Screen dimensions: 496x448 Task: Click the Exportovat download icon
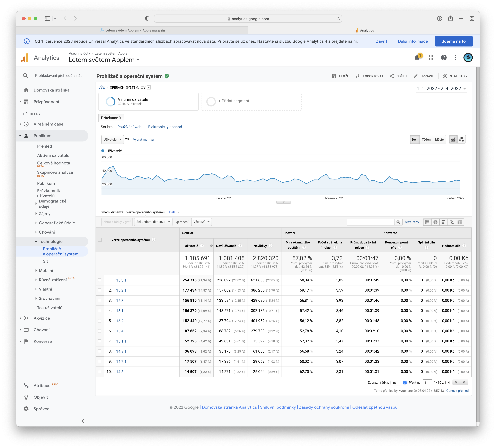click(358, 76)
